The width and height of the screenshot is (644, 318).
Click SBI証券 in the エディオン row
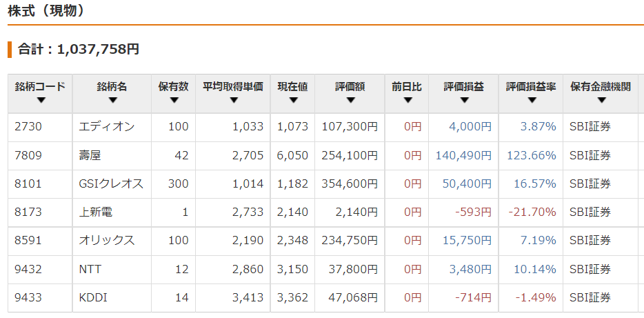coord(590,126)
